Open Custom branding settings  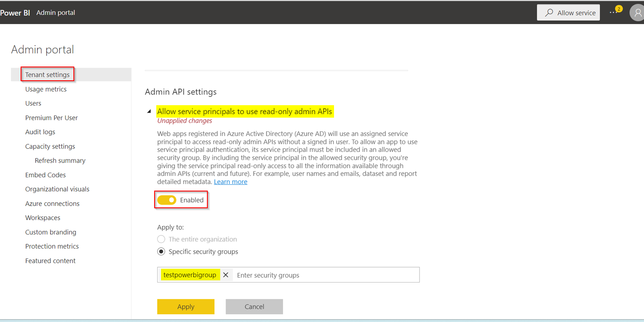(51, 232)
